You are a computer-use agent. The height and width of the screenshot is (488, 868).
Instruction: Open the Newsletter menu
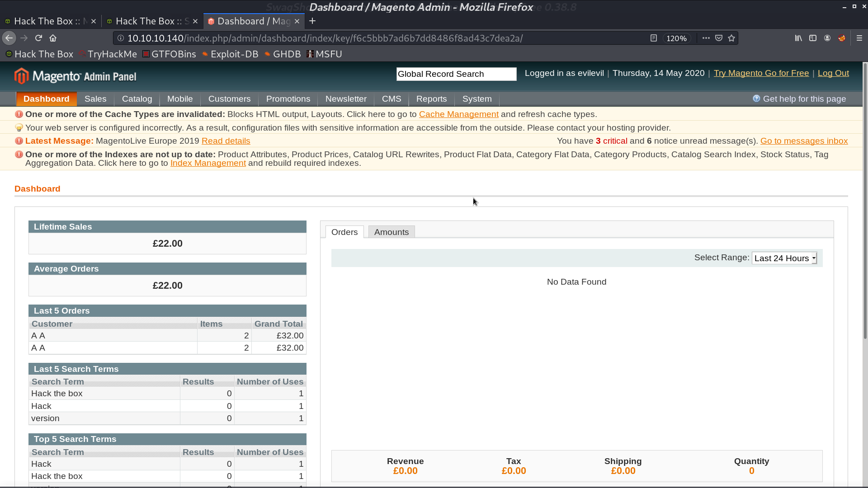click(346, 99)
